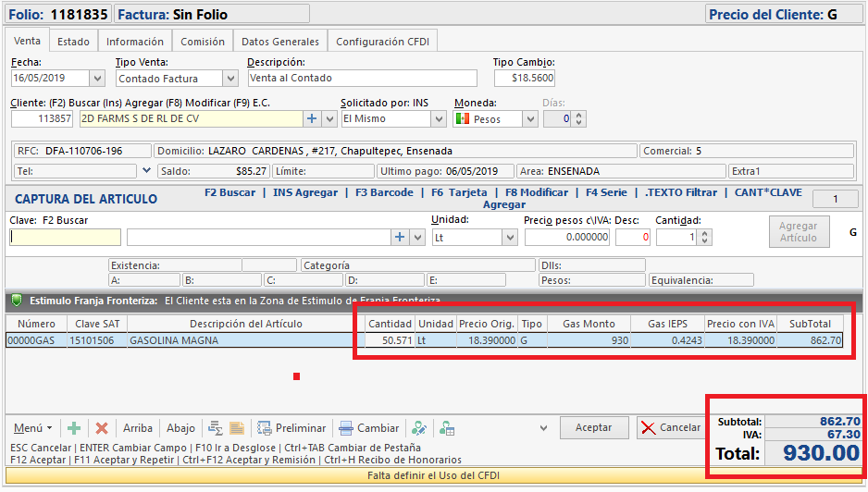The height and width of the screenshot is (492, 868).
Task: Click the blue plus beside the article field
Action: click(x=399, y=237)
